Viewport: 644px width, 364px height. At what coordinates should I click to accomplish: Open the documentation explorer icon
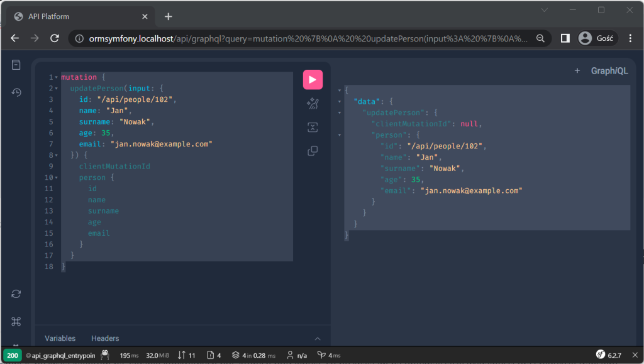click(16, 65)
